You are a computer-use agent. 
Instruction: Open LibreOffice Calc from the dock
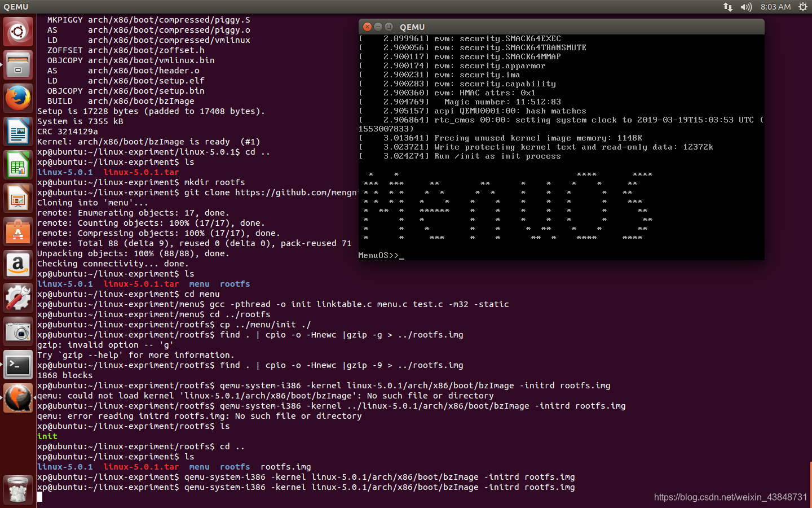click(18, 165)
